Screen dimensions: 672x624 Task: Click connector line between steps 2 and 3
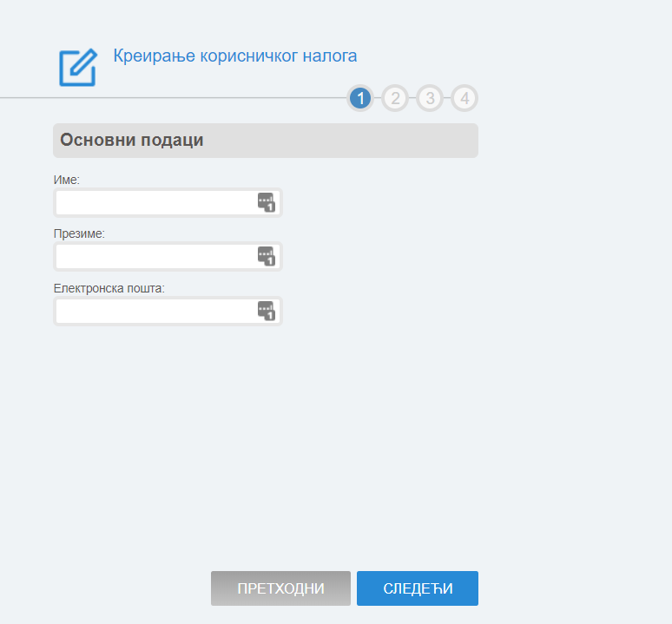(x=412, y=98)
